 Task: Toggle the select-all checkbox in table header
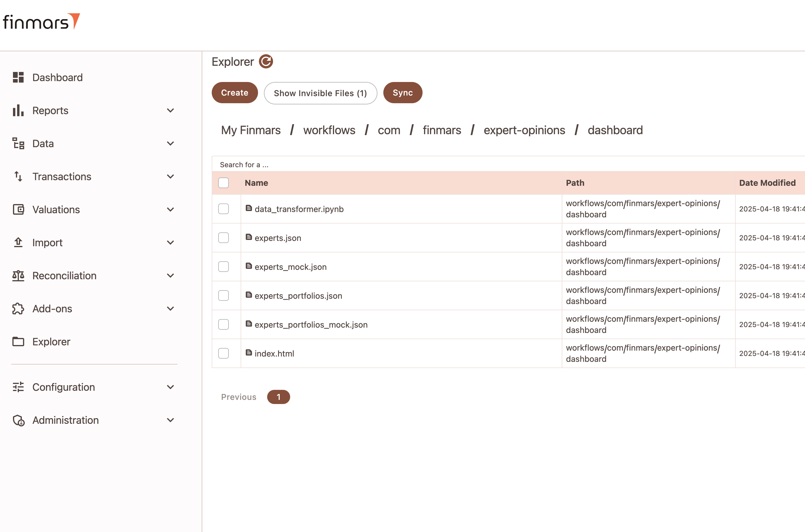point(223,183)
